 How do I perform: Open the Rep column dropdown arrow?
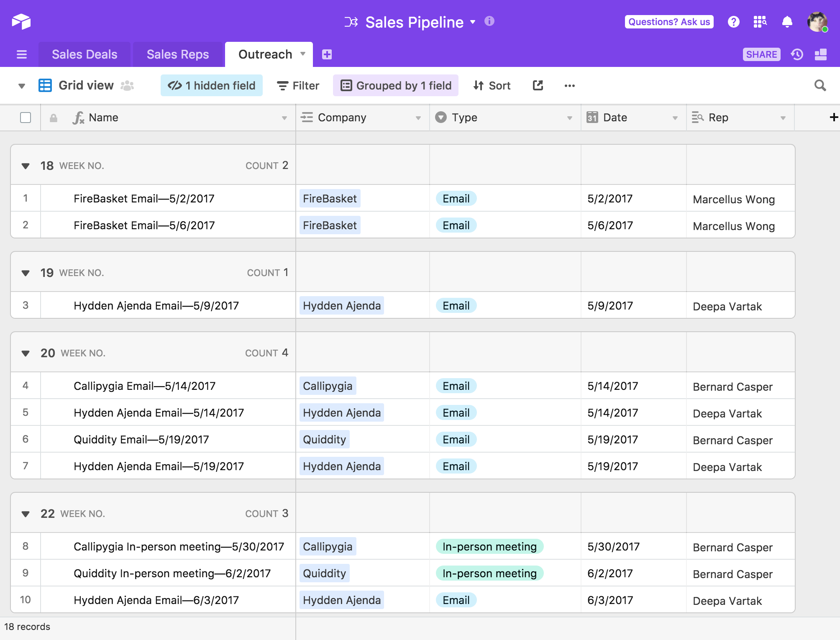click(783, 118)
